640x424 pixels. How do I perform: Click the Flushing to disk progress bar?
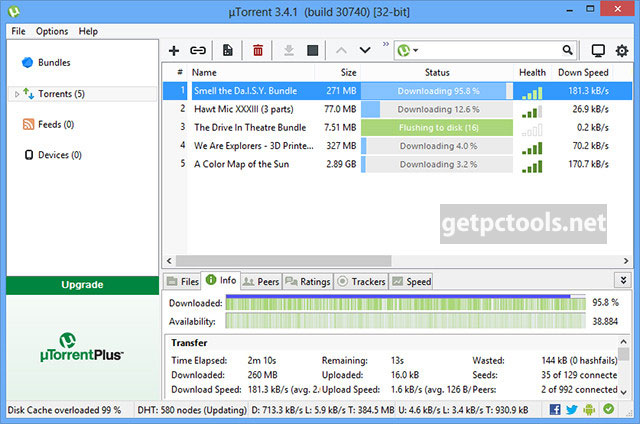pos(436,127)
